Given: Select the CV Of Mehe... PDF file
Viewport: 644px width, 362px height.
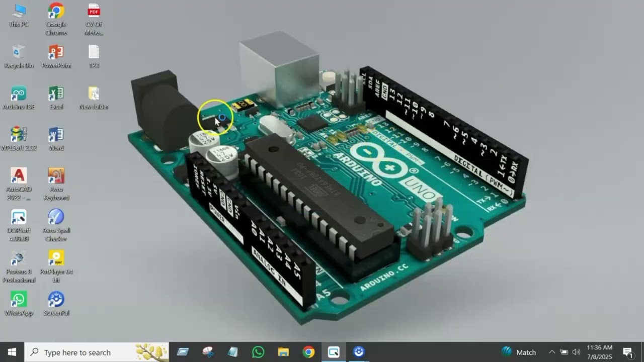Looking at the screenshot, I should pos(94,19).
